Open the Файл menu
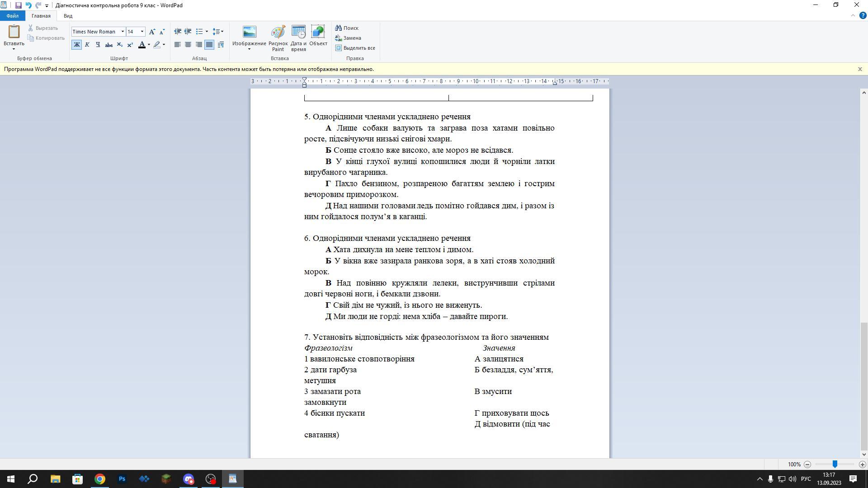The width and height of the screenshot is (868, 488). (x=13, y=16)
